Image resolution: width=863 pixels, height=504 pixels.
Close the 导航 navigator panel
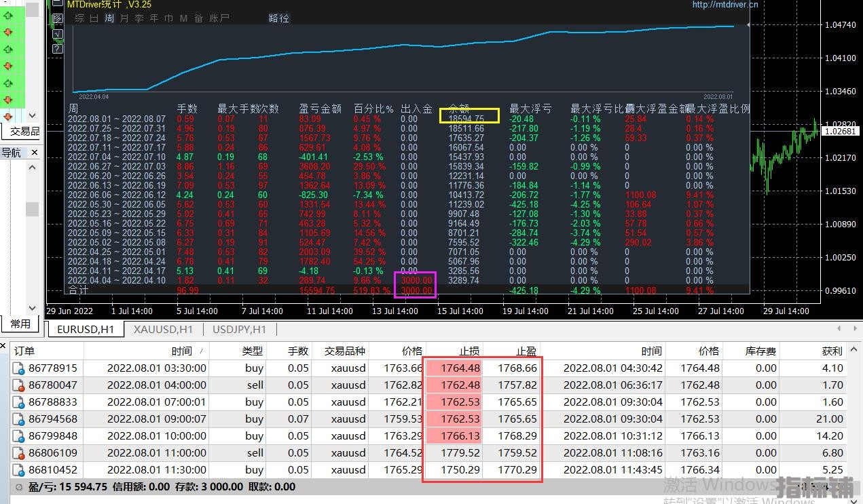(35, 153)
